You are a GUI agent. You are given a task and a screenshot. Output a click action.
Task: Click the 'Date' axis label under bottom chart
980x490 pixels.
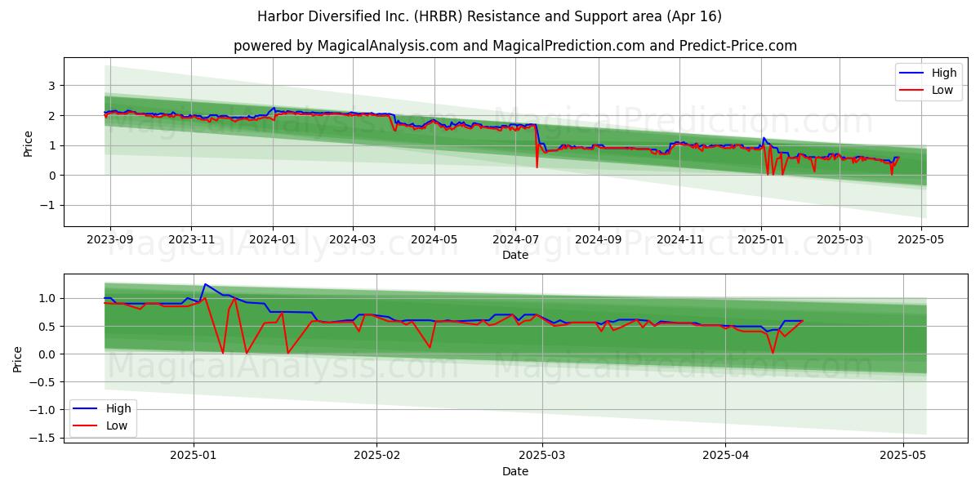[515, 472]
